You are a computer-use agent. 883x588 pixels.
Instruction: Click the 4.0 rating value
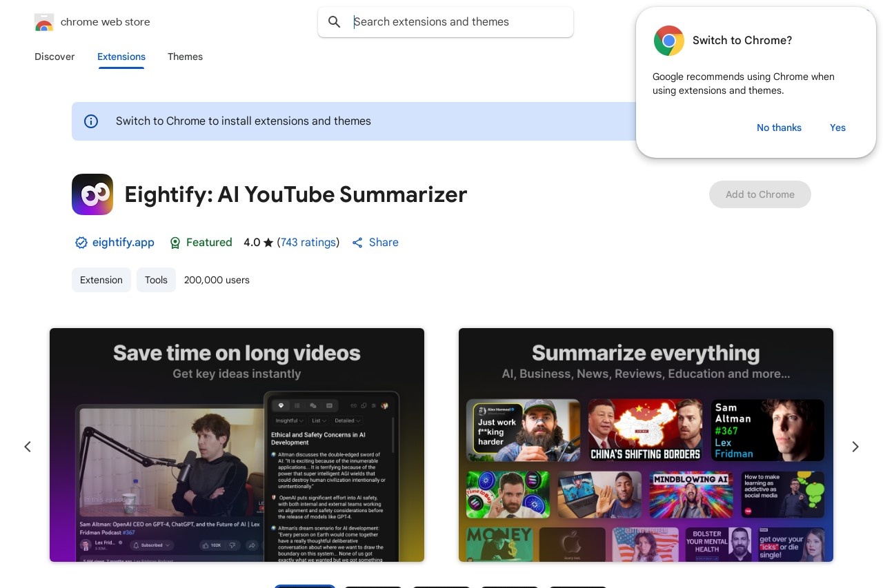252,243
